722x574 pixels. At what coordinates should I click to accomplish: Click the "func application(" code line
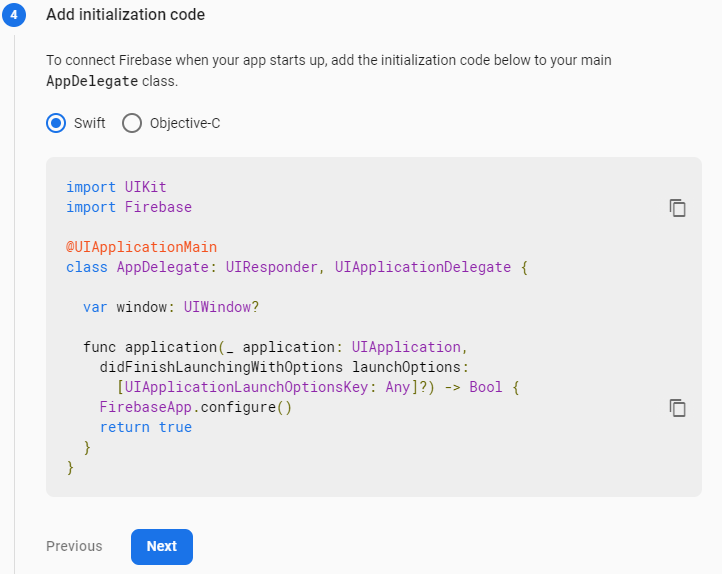click(x=275, y=347)
